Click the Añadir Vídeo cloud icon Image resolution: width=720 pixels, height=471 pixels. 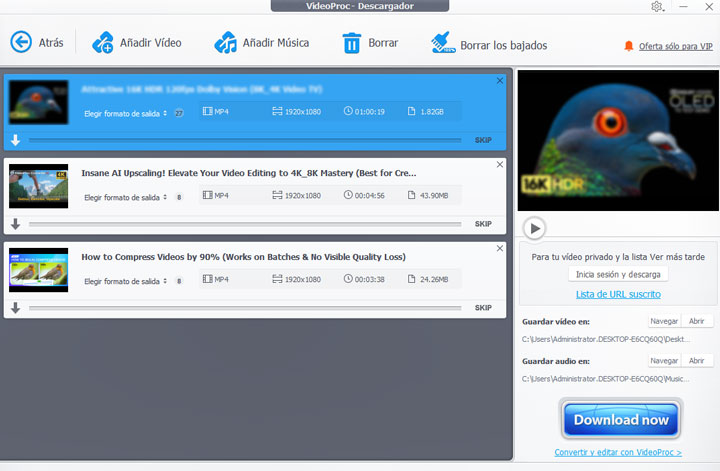point(103,43)
